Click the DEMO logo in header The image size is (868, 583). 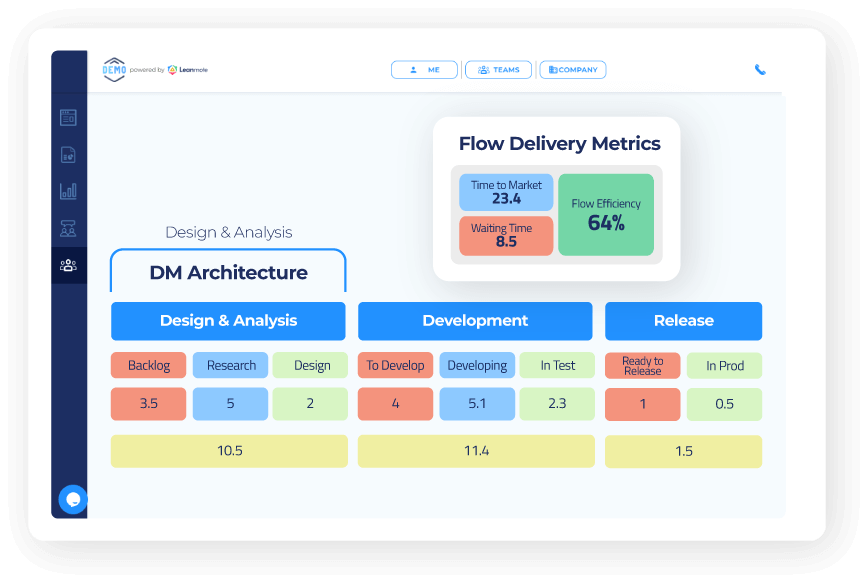pos(115,70)
